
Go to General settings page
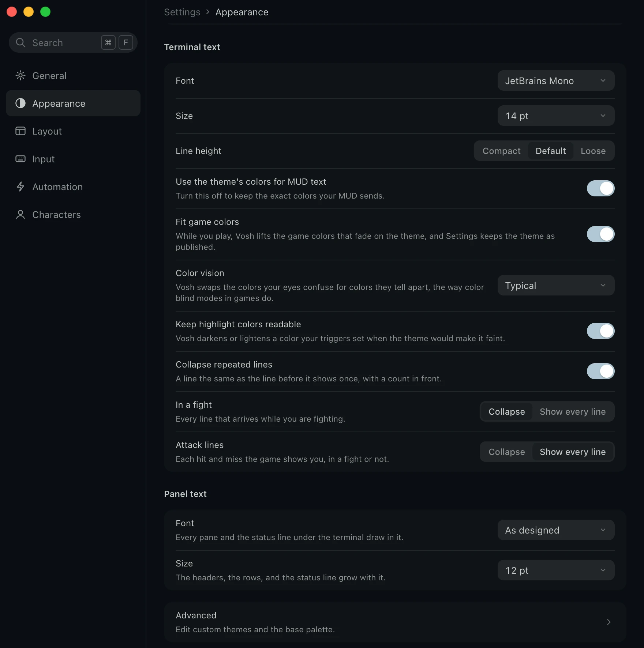pos(73,76)
